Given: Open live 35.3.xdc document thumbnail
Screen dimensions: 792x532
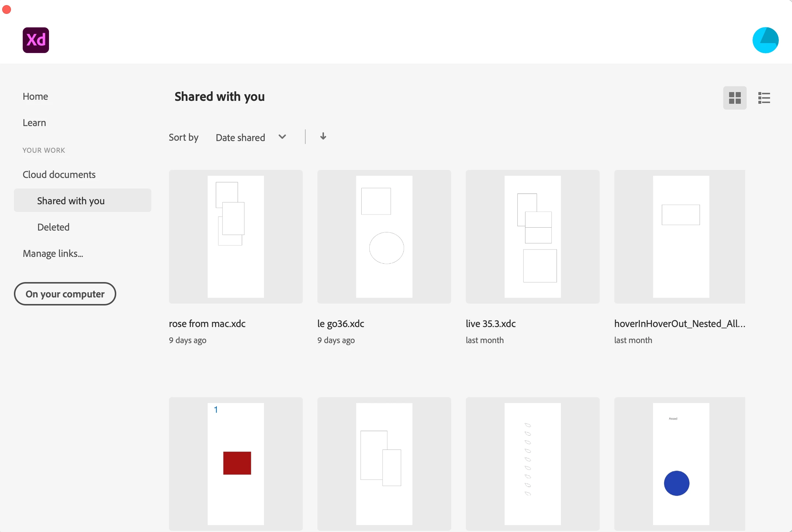Looking at the screenshot, I should click(x=532, y=236).
